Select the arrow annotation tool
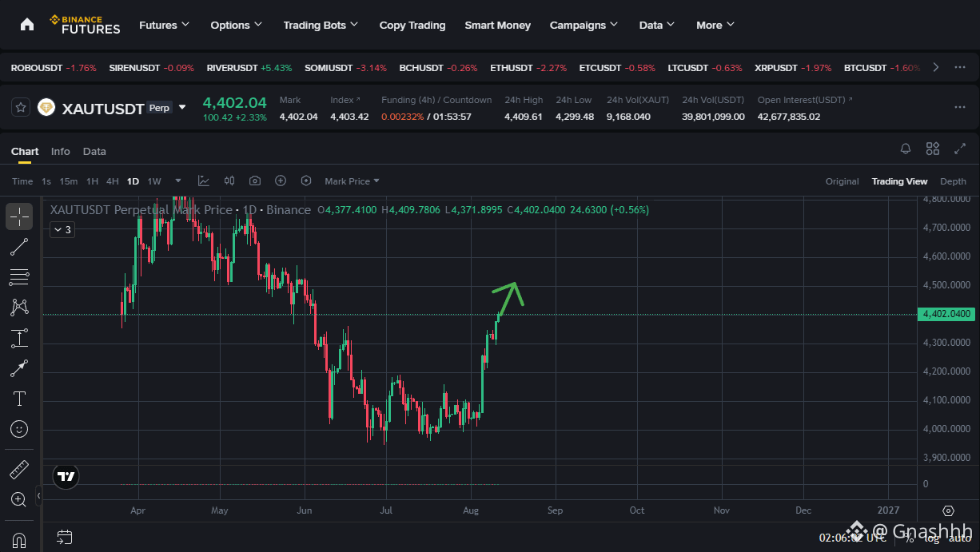 (x=19, y=368)
